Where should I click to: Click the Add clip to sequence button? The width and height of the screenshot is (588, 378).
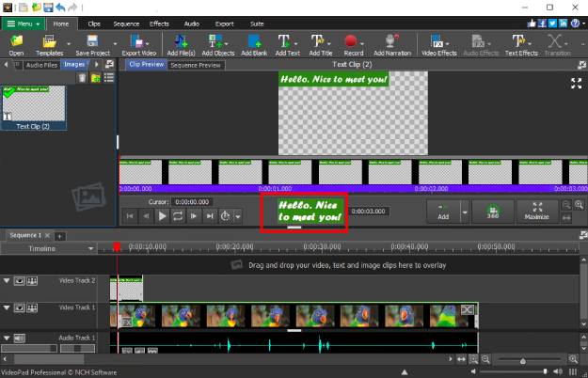coord(443,212)
